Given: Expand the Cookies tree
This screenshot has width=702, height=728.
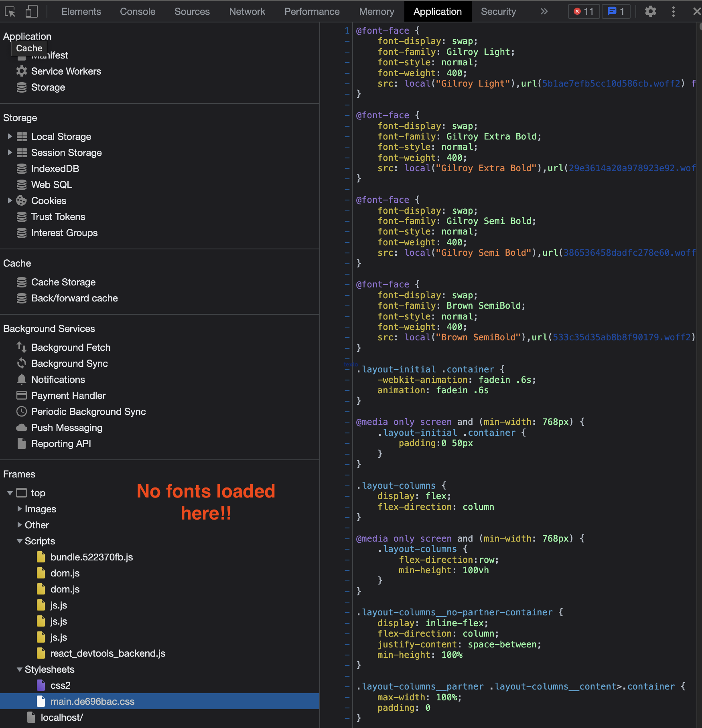Looking at the screenshot, I should 10,200.
